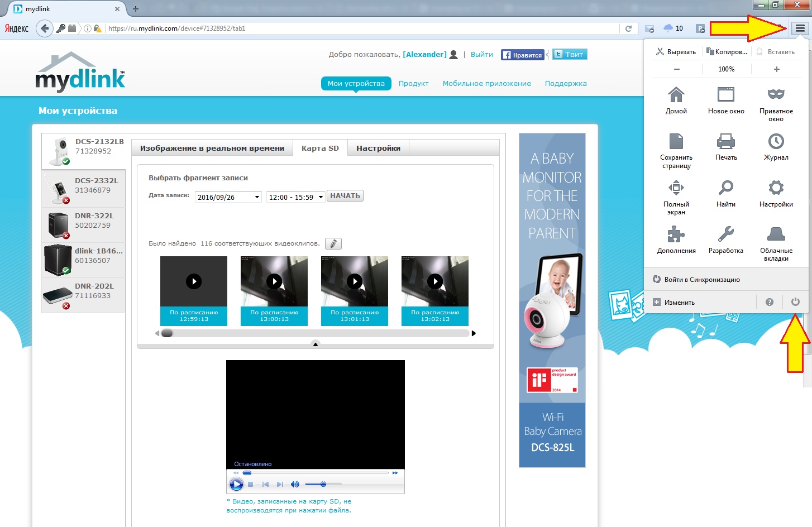Click the Выйти logout link

(x=481, y=55)
